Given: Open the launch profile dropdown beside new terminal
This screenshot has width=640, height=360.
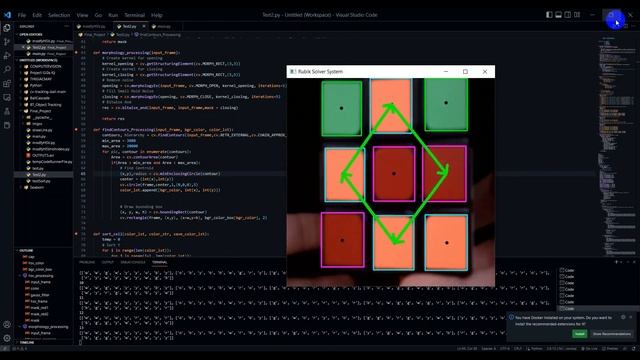Looking at the screenshot, I should tap(621, 262).
